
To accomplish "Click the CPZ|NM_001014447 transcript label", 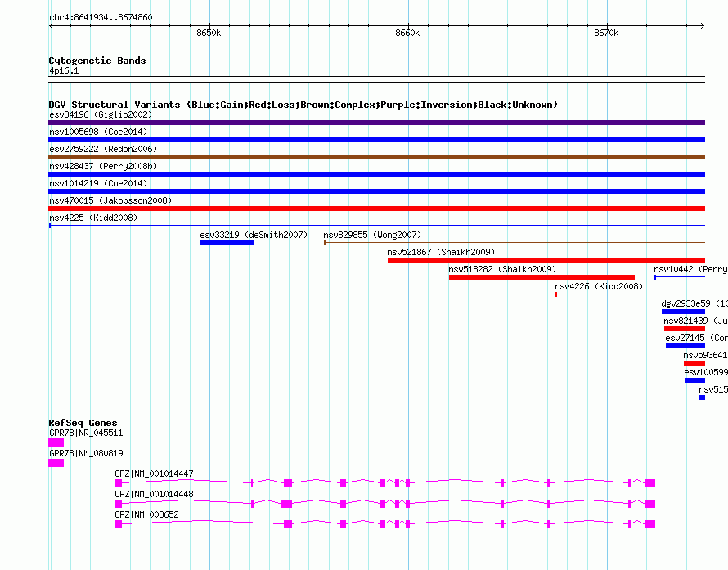I will tap(154, 474).
